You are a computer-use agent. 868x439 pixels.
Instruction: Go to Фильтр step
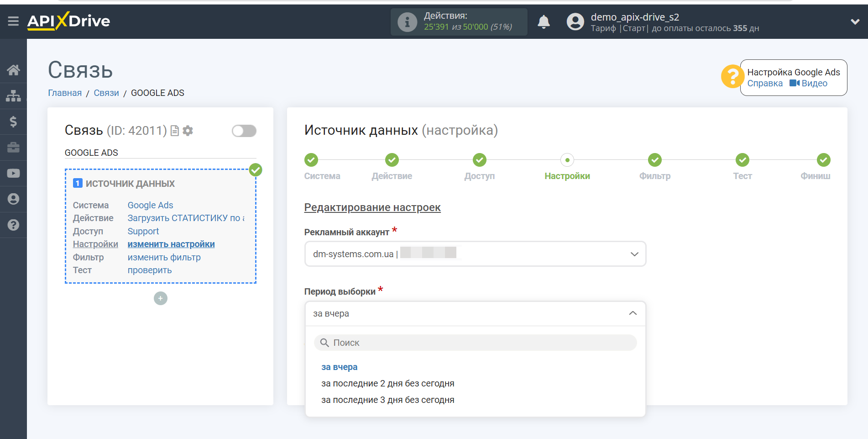[x=655, y=160]
